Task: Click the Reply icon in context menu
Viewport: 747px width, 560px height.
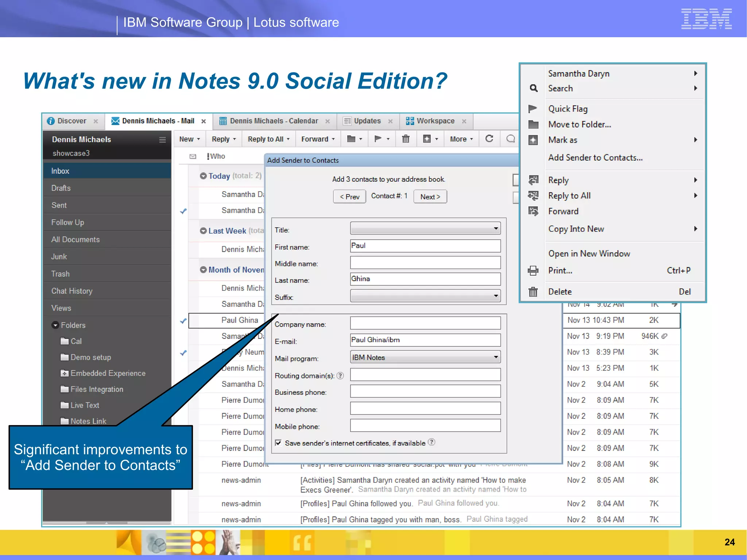Action: coord(533,180)
